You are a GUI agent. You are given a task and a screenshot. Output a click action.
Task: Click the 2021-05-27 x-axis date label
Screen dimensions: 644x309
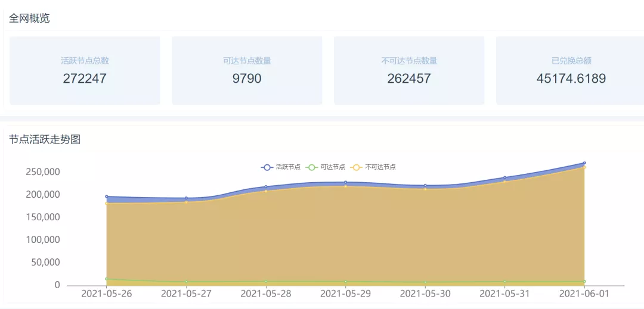187,294
